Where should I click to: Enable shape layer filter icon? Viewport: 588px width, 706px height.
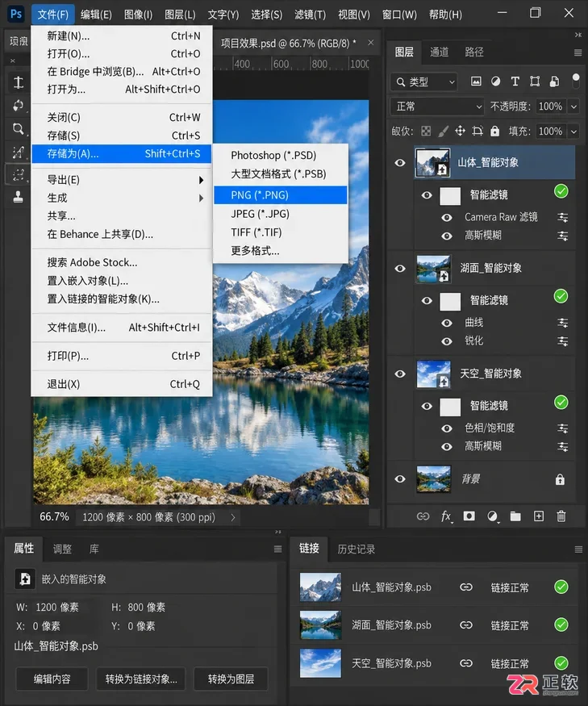pos(535,81)
